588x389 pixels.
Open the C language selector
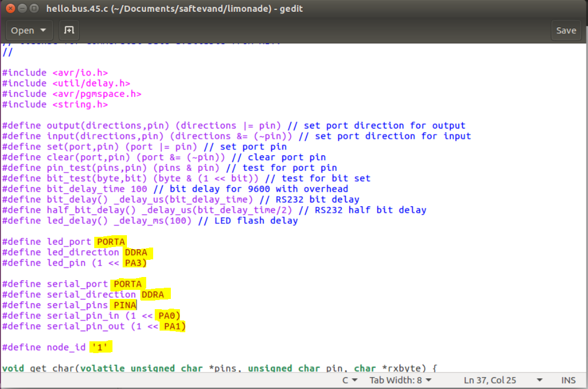[350, 380]
